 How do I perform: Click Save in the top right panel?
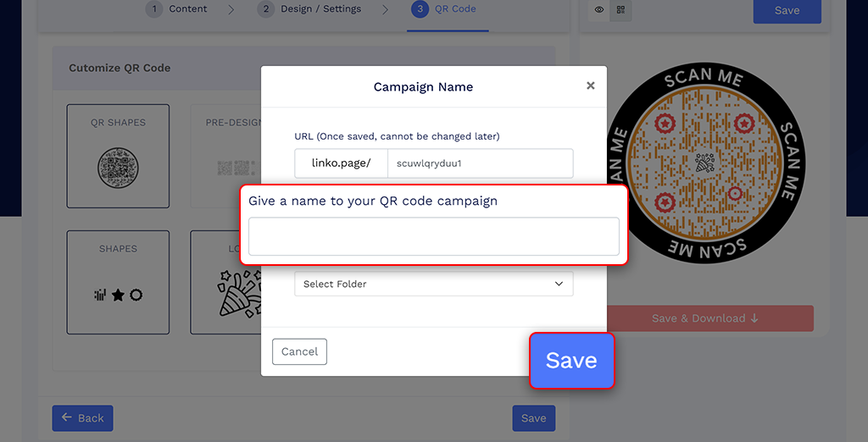pyautogui.click(x=787, y=11)
